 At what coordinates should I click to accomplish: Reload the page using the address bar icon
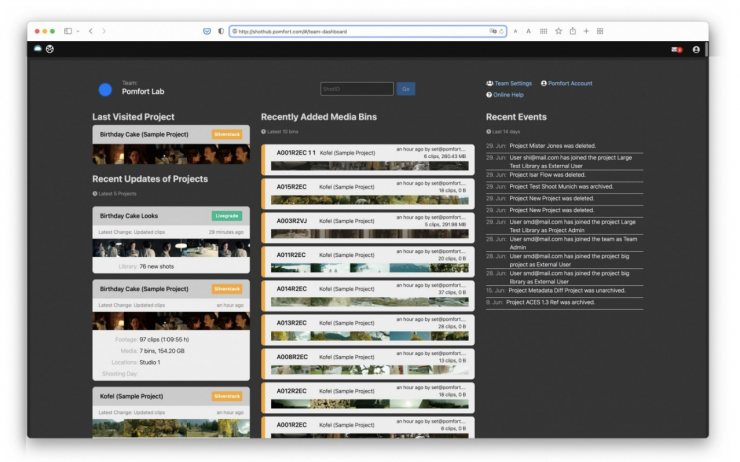click(x=502, y=31)
